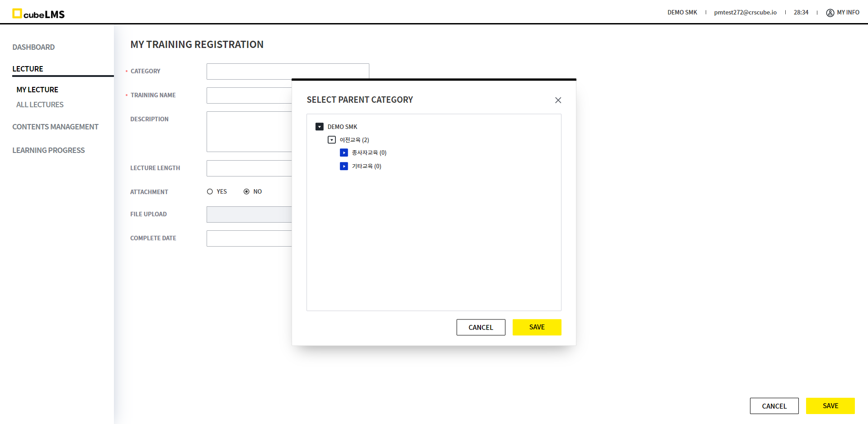Select the YES attachment radio button

click(210, 191)
